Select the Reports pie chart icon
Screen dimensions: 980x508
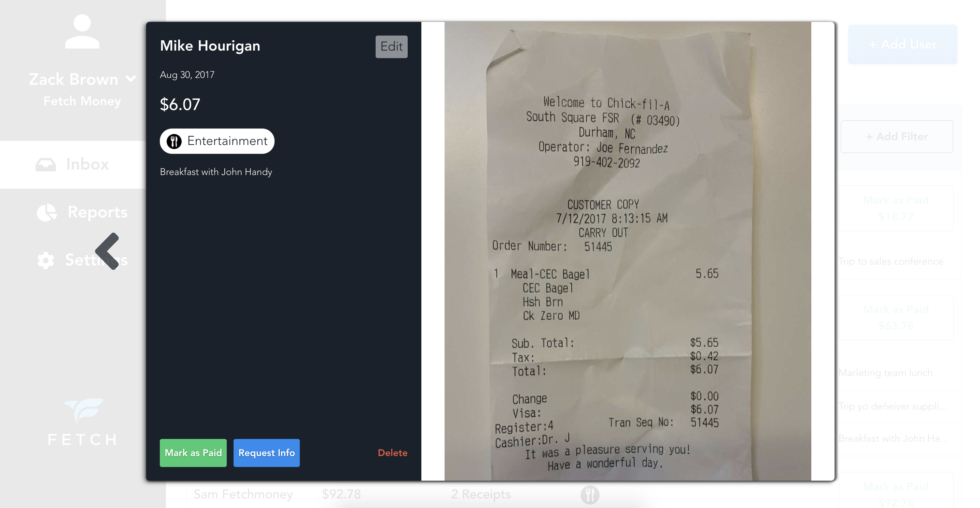47,213
